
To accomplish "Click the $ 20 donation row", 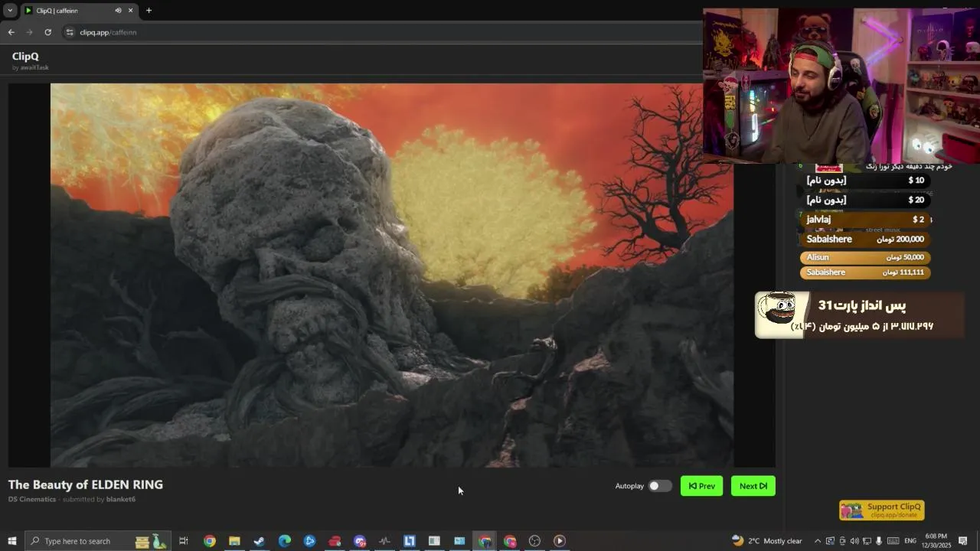I will tap(865, 200).
